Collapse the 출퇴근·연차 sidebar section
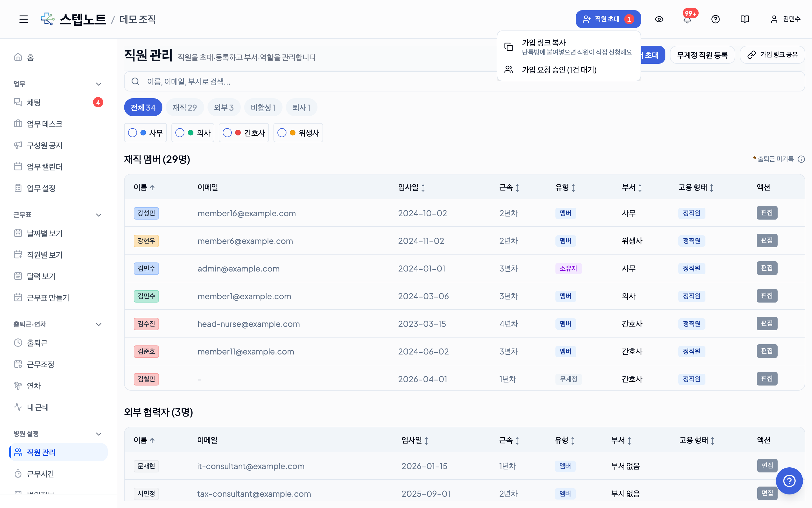The height and width of the screenshot is (508, 812). (99, 324)
